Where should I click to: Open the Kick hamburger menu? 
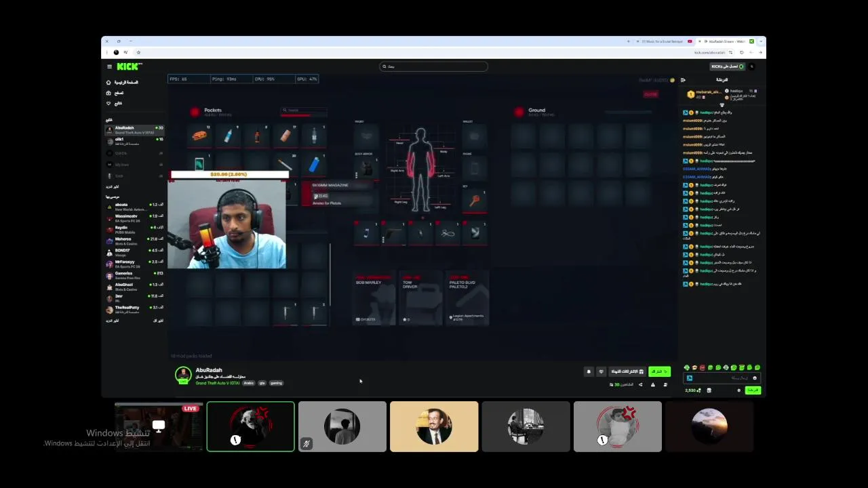(x=109, y=66)
